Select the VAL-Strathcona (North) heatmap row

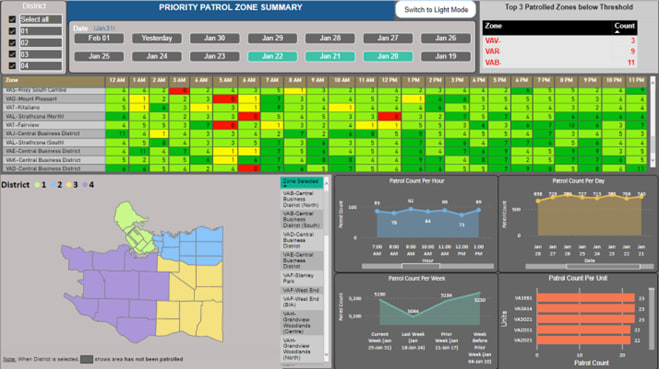coord(53,116)
